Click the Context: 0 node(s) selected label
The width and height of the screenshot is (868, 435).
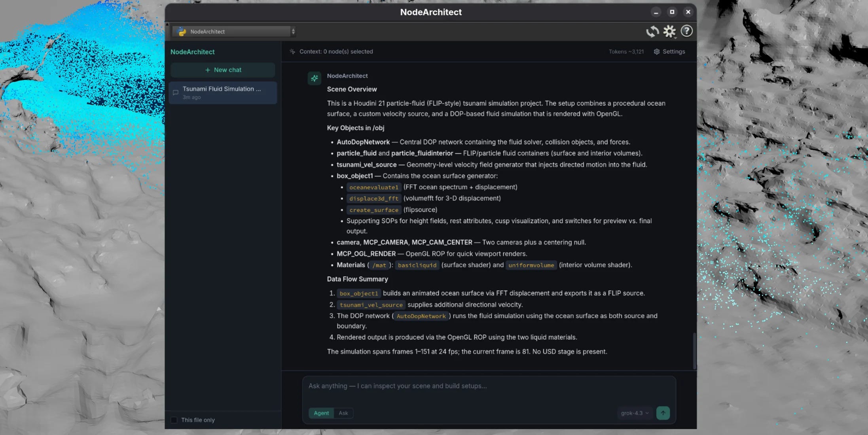(336, 51)
